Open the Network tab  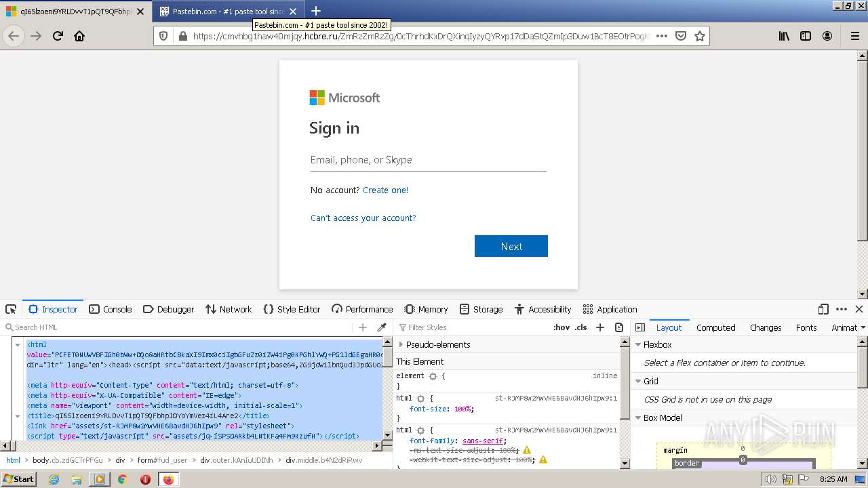tap(229, 309)
